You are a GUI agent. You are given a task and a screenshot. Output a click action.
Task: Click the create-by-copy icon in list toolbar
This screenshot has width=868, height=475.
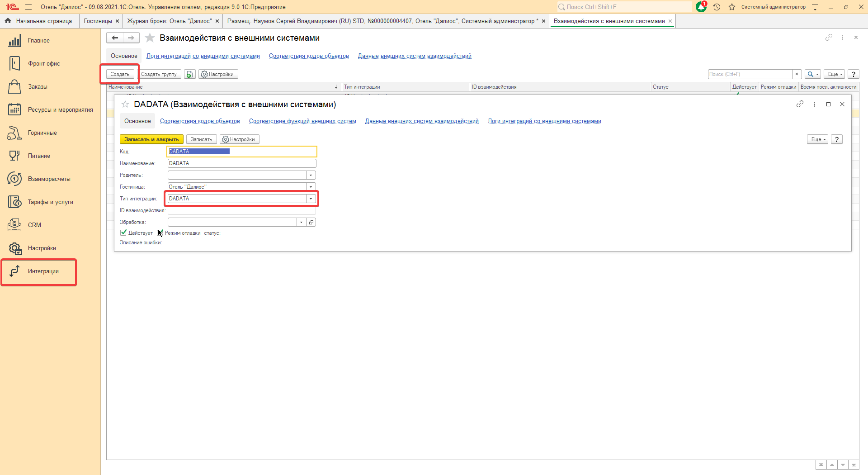tap(190, 74)
